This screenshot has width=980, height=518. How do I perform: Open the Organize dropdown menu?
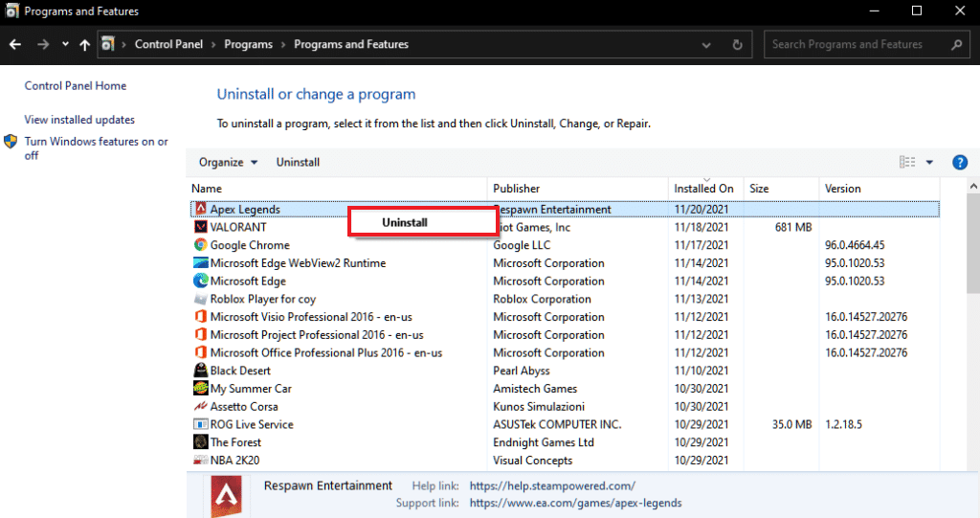[x=228, y=162]
